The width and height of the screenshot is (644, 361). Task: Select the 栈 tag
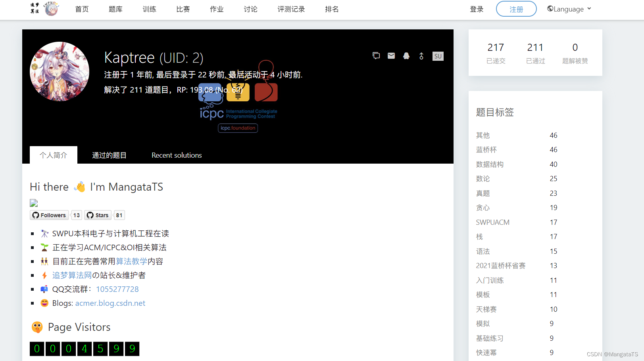point(479,237)
